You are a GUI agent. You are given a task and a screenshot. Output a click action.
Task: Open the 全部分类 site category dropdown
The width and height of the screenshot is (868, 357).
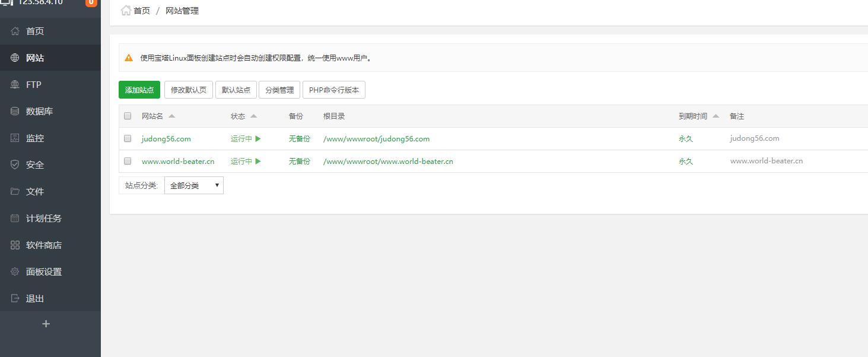(x=193, y=185)
